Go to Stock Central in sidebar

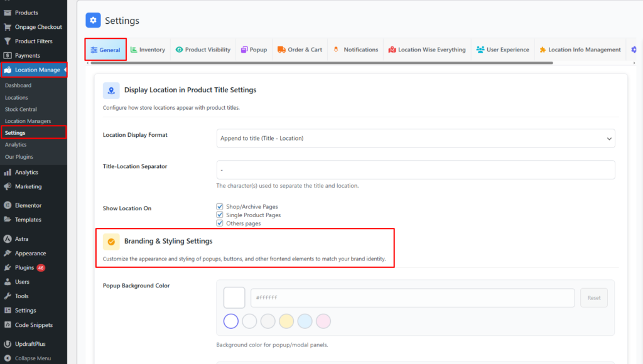click(21, 109)
